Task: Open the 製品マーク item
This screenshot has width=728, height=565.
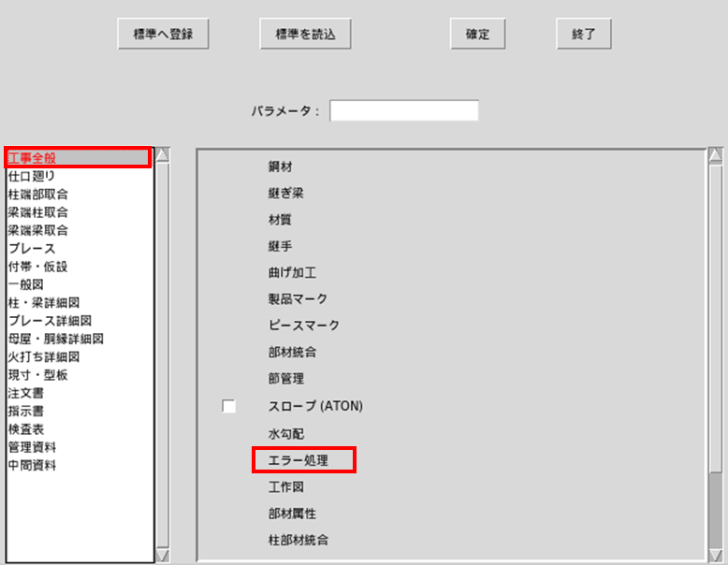Action: coord(298,298)
